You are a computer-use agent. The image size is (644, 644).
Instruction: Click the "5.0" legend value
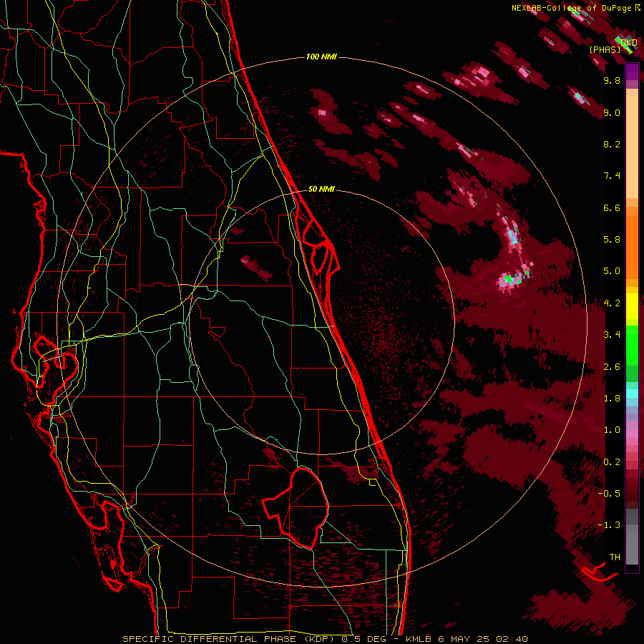tap(612, 271)
